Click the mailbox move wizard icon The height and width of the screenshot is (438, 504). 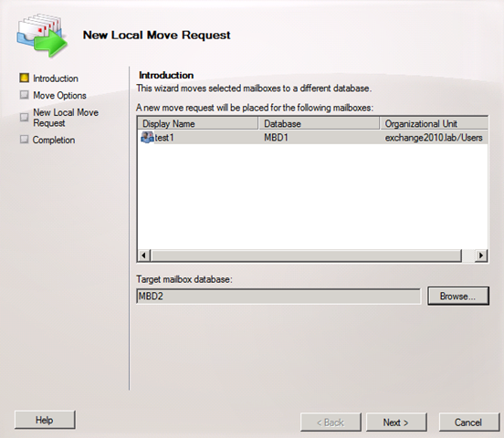coord(42,36)
